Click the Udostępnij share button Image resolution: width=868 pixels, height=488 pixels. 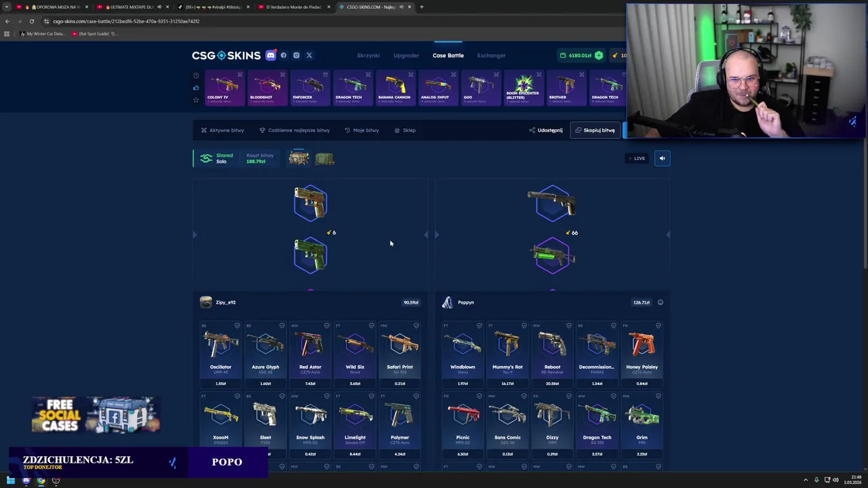[x=546, y=130]
